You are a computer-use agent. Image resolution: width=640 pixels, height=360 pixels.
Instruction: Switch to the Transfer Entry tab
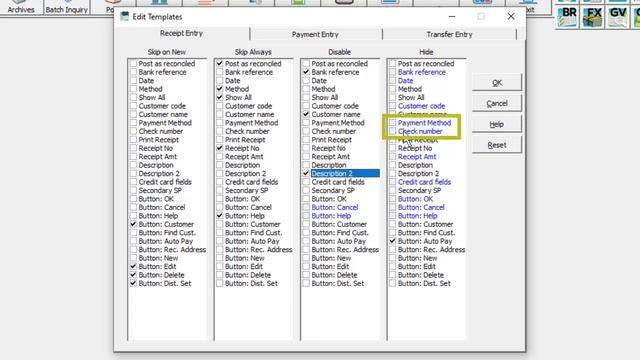click(449, 35)
